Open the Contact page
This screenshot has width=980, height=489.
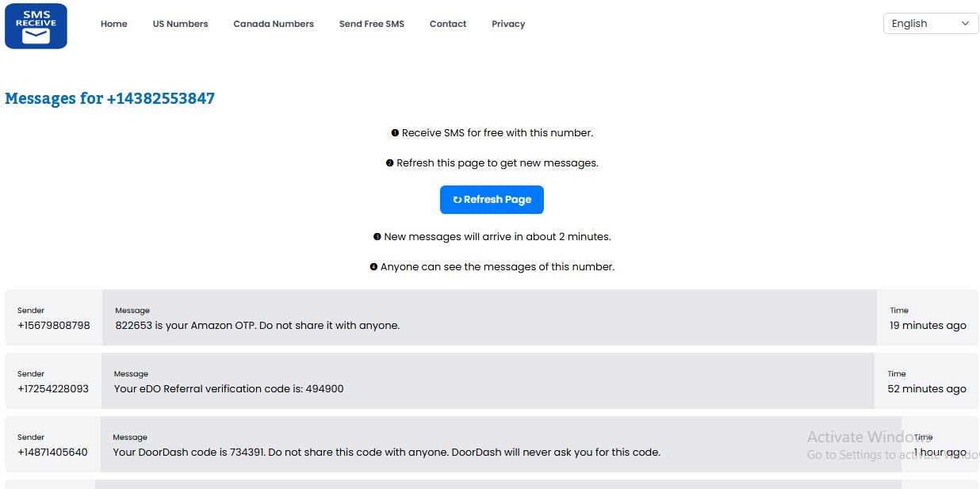tap(448, 24)
